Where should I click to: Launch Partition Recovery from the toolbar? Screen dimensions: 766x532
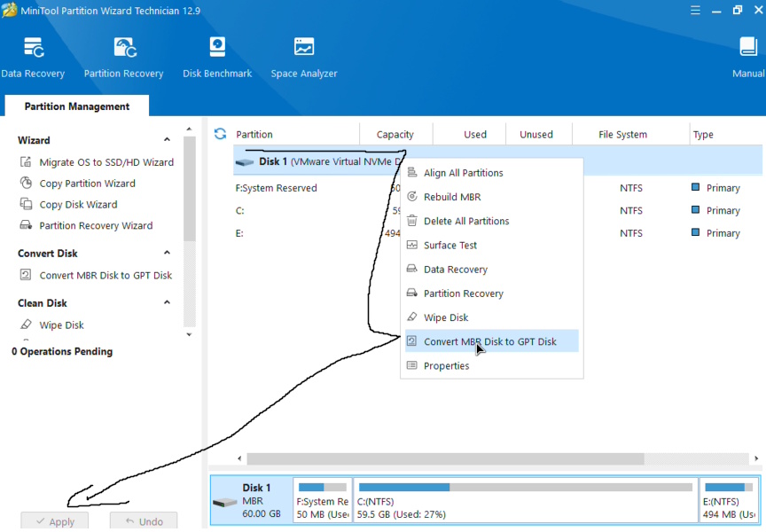[125, 47]
